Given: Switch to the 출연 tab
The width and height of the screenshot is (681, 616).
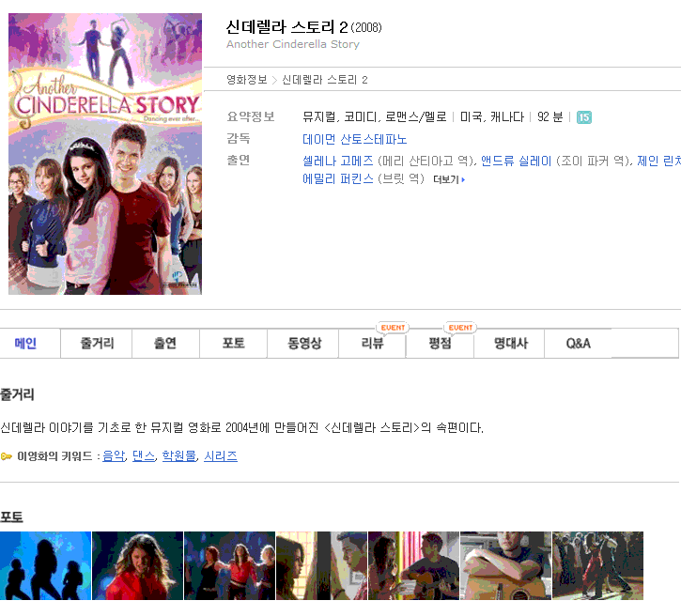Looking at the screenshot, I should click(165, 344).
